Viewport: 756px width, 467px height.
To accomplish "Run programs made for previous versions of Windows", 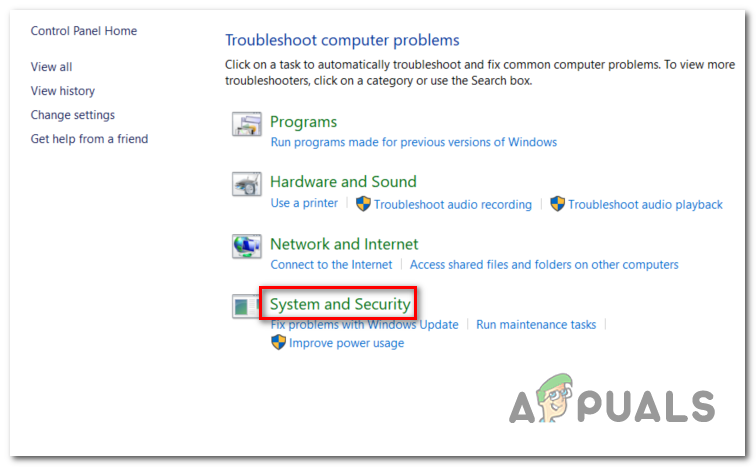I will (x=414, y=142).
